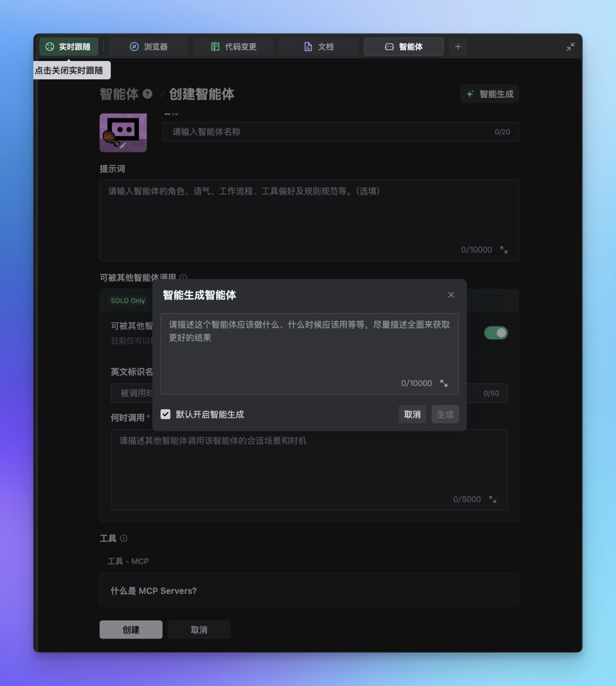Viewport: 616px width, 686px height.
Task: Uncheck the 默认开启智能生成 checkbox
Action: pyautogui.click(x=165, y=414)
